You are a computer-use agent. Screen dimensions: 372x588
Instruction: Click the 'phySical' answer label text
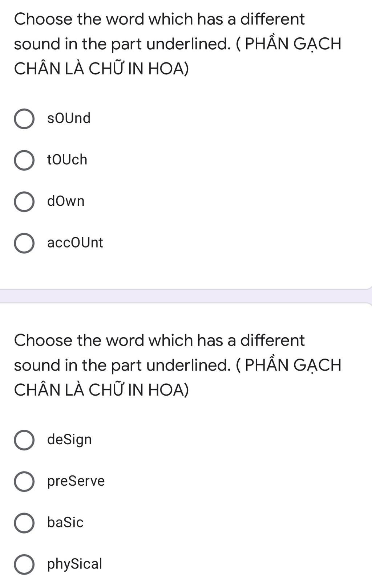[x=75, y=564]
